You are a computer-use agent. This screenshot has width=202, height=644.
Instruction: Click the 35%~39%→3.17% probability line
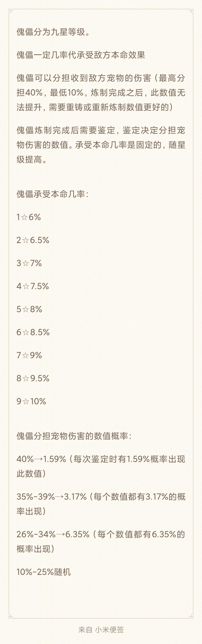click(x=101, y=504)
